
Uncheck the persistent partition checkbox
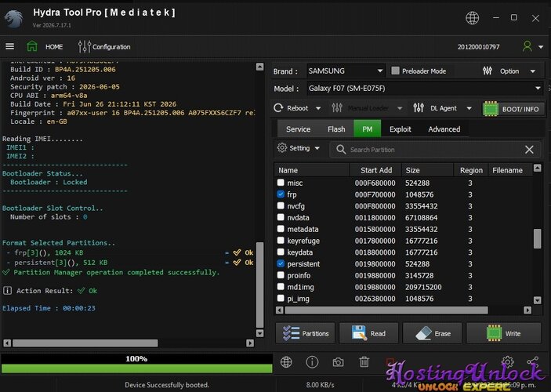click(281, 263)
